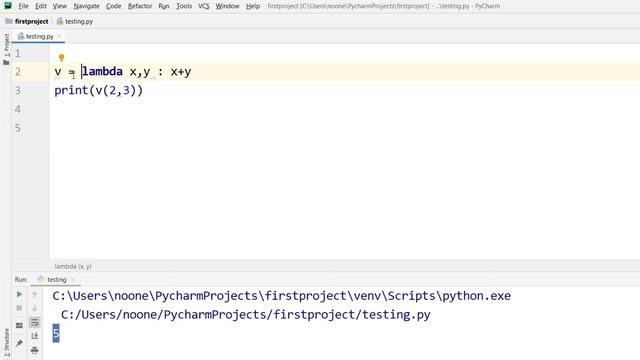Close the testing run tab
The height and width of the screenshot is (360, 640).
(x=73, y=280)
